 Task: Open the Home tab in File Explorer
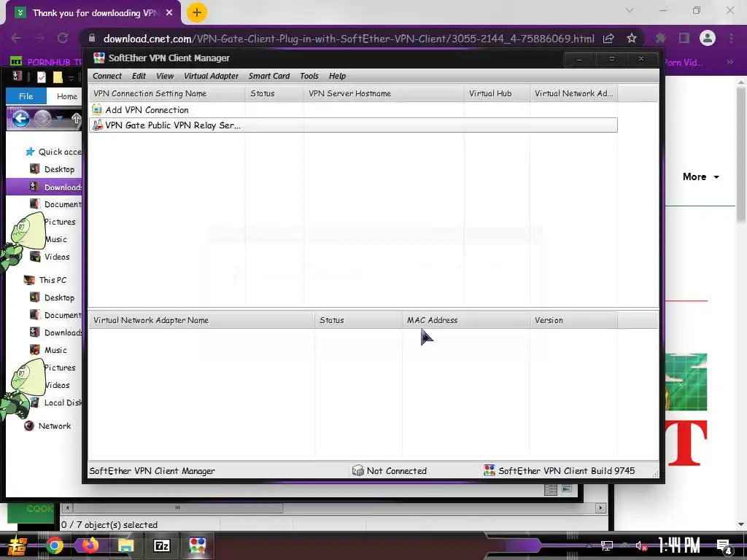66,96
